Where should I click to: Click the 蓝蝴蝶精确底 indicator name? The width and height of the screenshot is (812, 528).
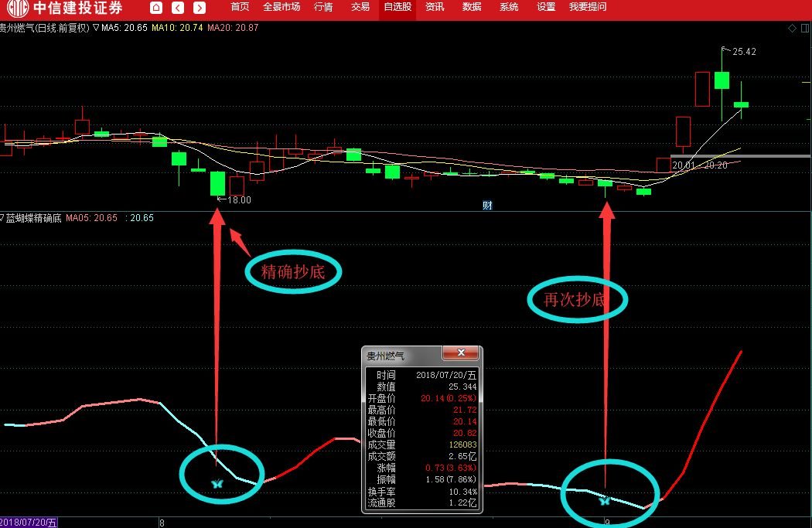point(34,218)
